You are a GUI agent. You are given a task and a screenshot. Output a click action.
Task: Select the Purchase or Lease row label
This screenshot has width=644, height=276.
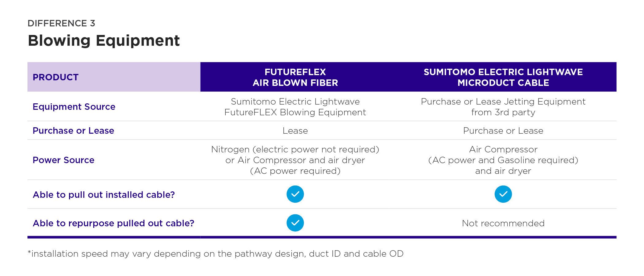[x=73, y=131]
